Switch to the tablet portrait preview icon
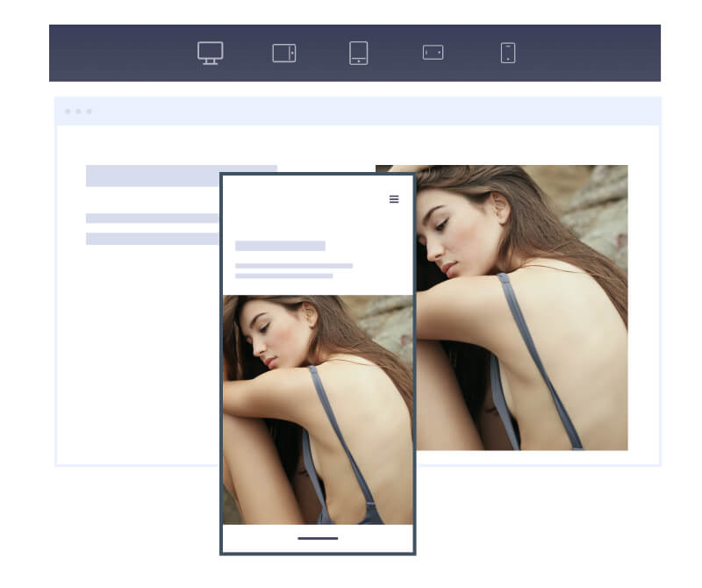The height and width of the screenshot is (588, 702). coord(357,53)
